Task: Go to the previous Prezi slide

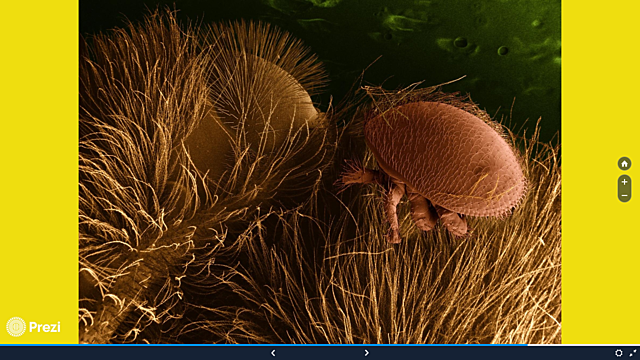Action: 273,353
